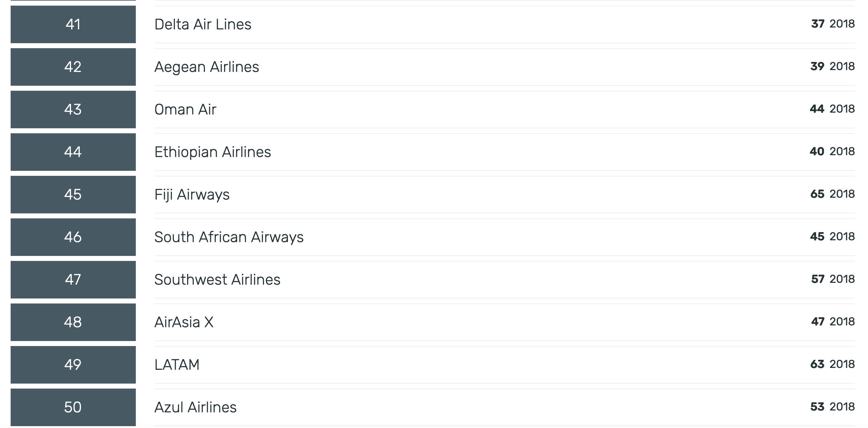Screen dimensions: 868x428
Task: Click Fiji Airways' 2018 ranking of 65
Action: point(817,194)
